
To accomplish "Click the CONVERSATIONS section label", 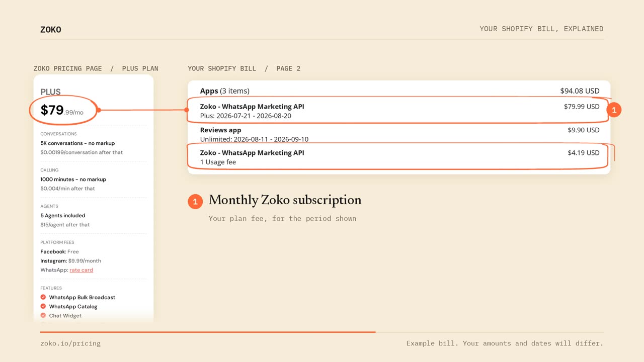I will point(59,134).
